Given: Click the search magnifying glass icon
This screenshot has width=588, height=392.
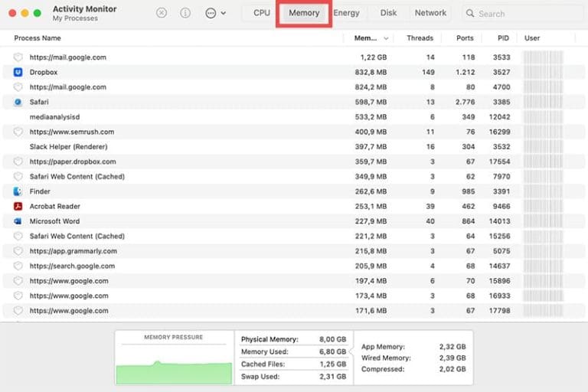Looking at the screenshot, I should 469,14.
